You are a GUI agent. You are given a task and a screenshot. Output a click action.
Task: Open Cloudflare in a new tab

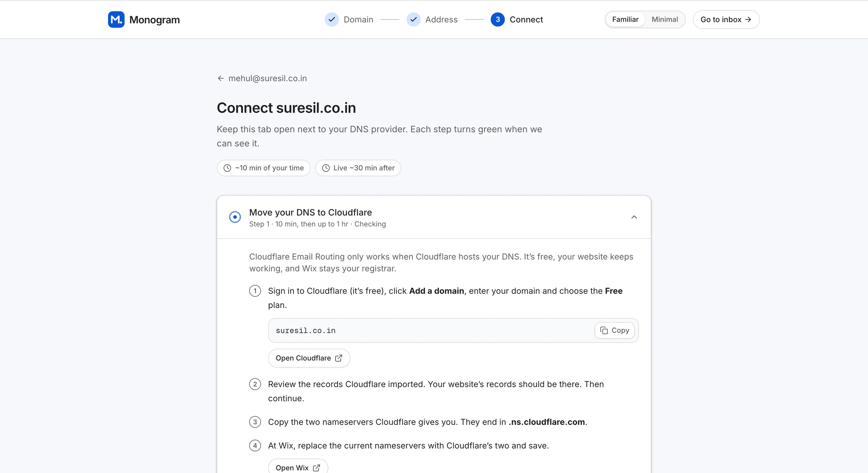(309, 358)
